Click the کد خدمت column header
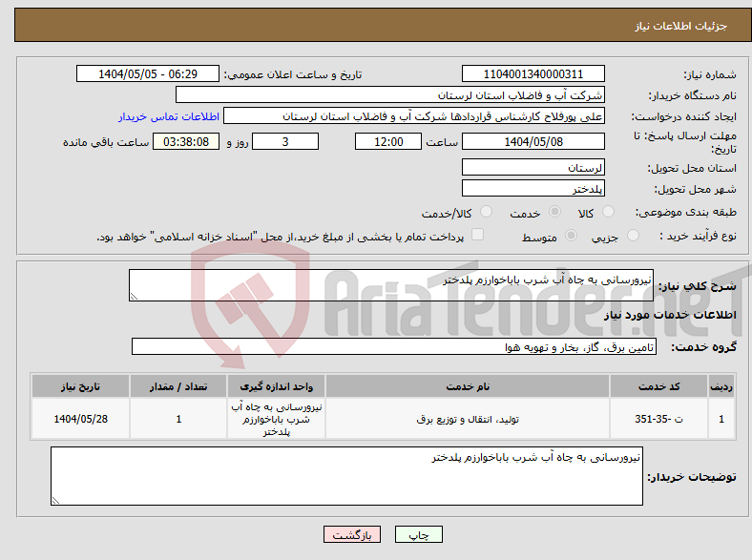Image resolution: width=752 pixels, height=560 pixels. click(x=658, y=386)
